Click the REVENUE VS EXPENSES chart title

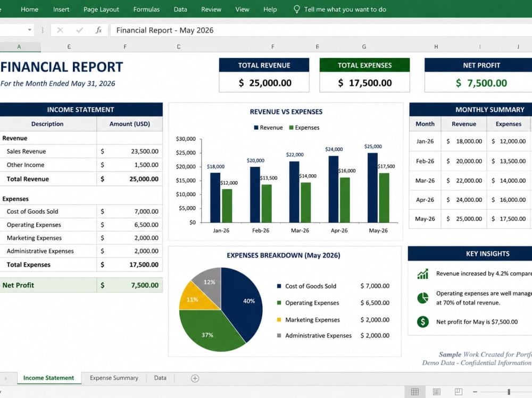tap(286, 112)
